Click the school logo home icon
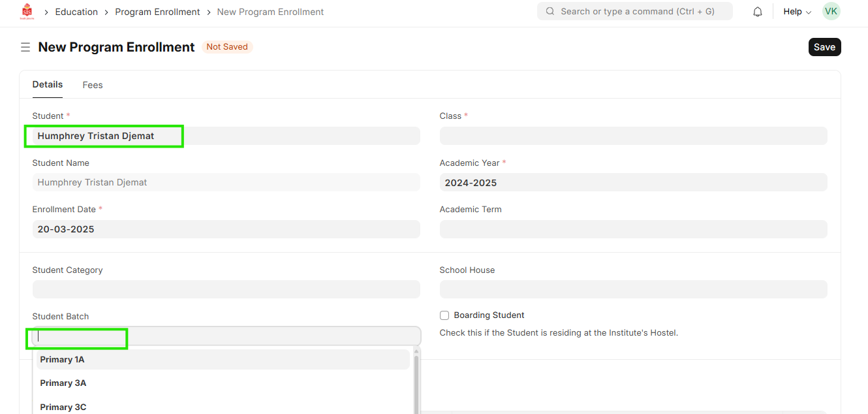 point(27,12)
